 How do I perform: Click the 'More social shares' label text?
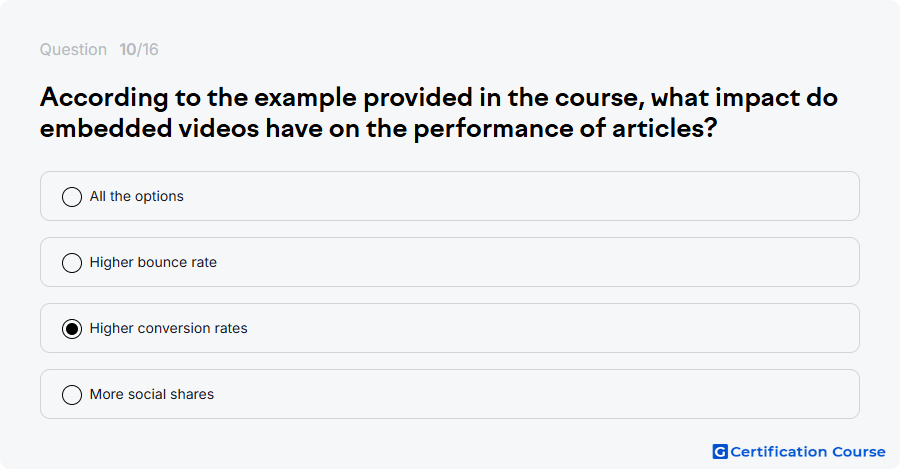[152, 394]
